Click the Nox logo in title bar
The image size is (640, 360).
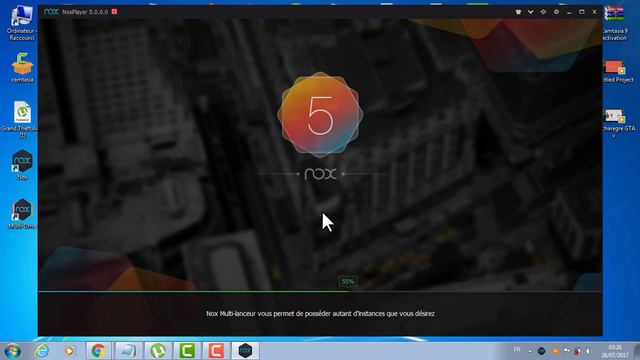(51, 12)
